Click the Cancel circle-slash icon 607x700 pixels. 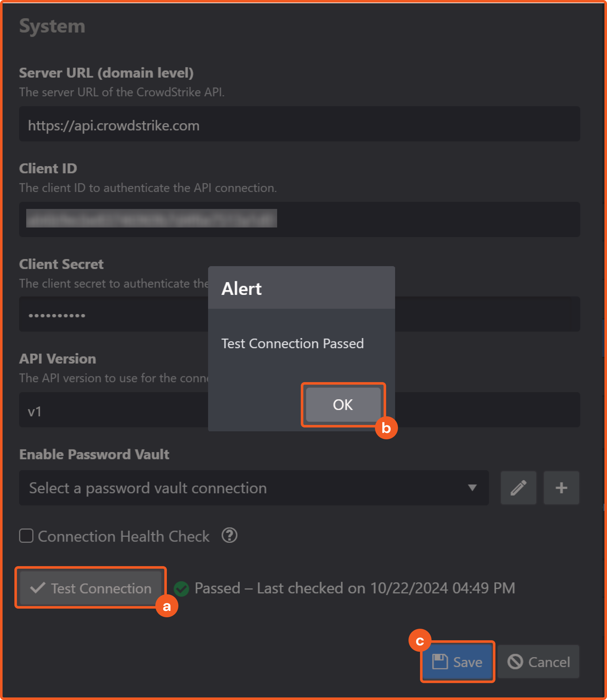coord(515,662)
